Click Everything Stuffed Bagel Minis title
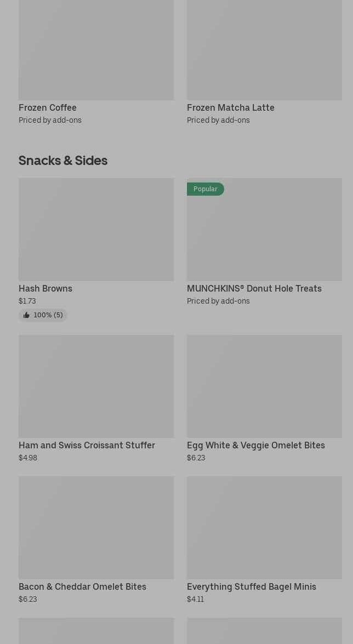The height and width of the screenshot is (644, 353). 251,587
